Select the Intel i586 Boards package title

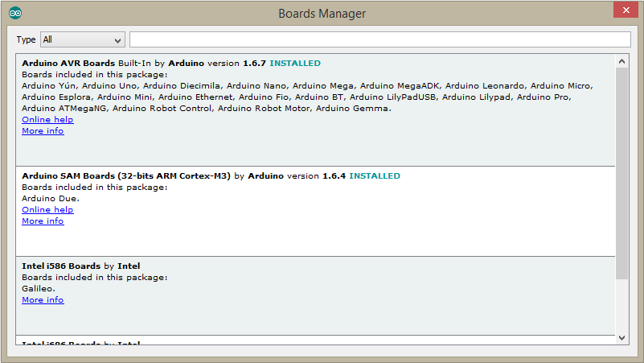tap(61, 266)
